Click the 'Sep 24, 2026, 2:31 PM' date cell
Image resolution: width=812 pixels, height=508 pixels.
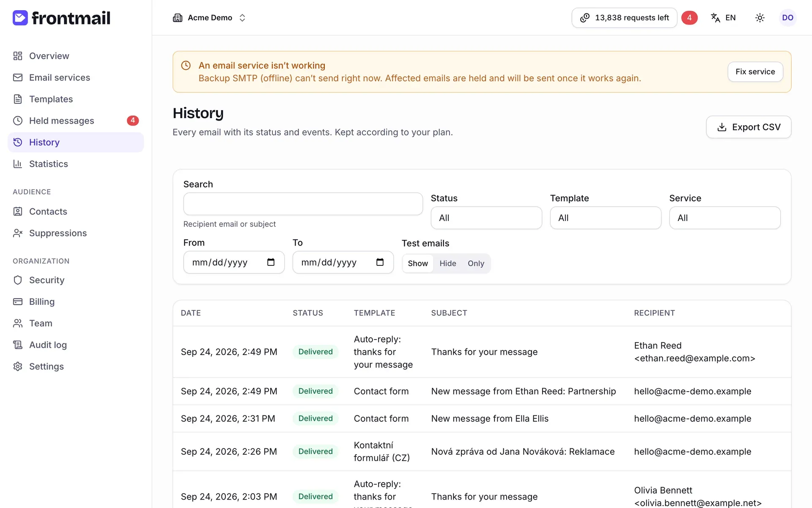[x=228, y=418]
